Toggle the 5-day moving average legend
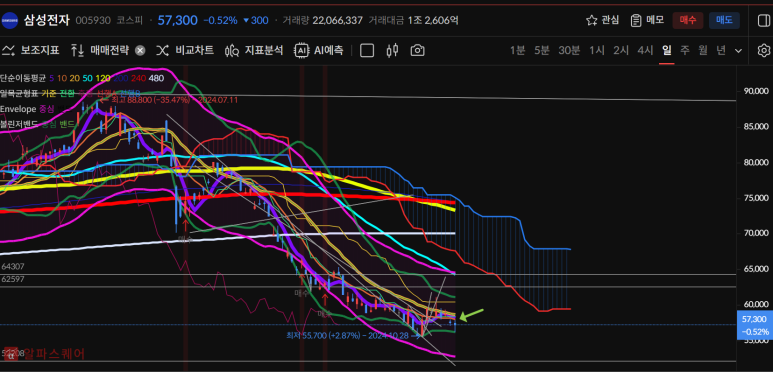Image resolution: width=773 pixels, height=372 pixels. pyautogui.click(x=52, y=78)
